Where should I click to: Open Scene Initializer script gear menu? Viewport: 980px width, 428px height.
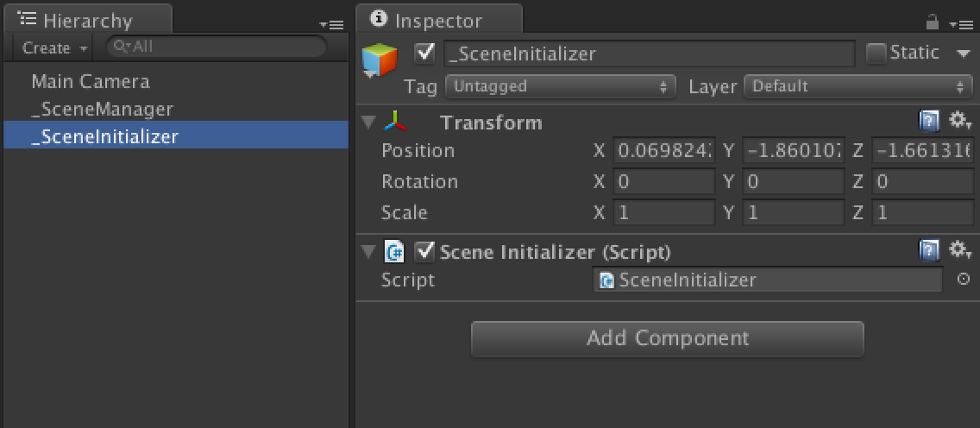(x=960, y=250)
